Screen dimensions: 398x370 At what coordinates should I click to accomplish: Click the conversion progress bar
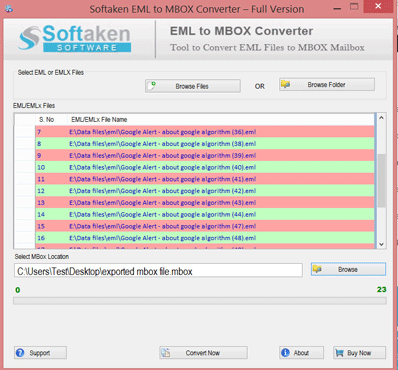click(200, 301)
